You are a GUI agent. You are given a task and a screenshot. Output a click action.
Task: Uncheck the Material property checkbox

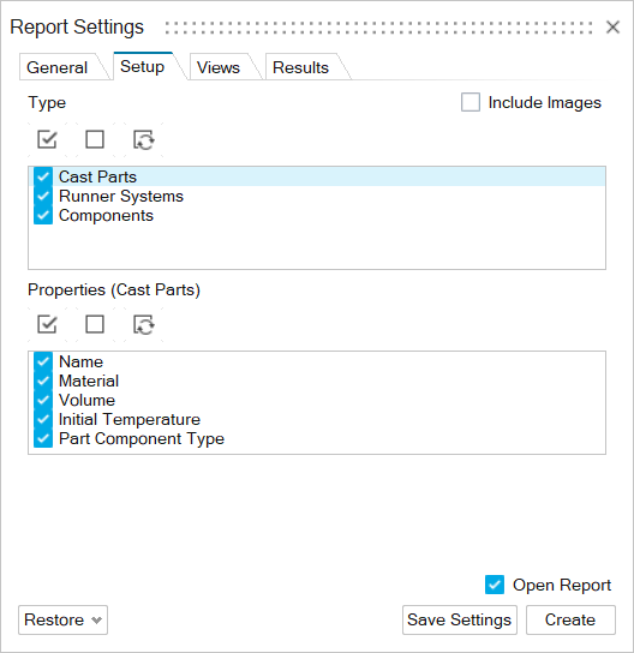43,381
